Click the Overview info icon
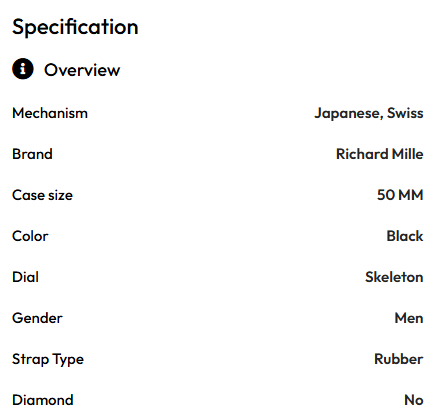The height and width of the screenshot is (420, 440). click(x=23, y=69)
